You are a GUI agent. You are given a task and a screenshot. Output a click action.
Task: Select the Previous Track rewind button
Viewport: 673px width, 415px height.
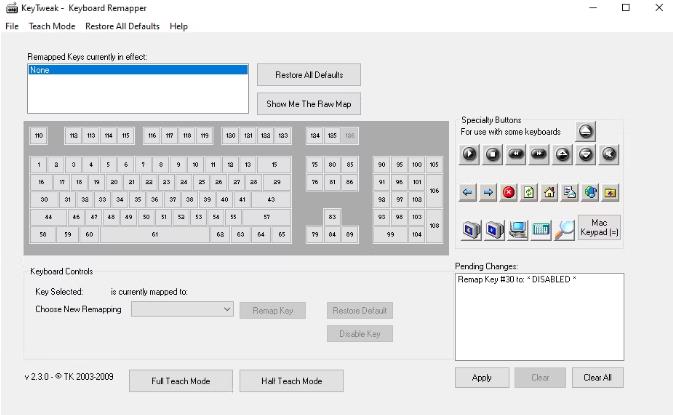[515, 154]
